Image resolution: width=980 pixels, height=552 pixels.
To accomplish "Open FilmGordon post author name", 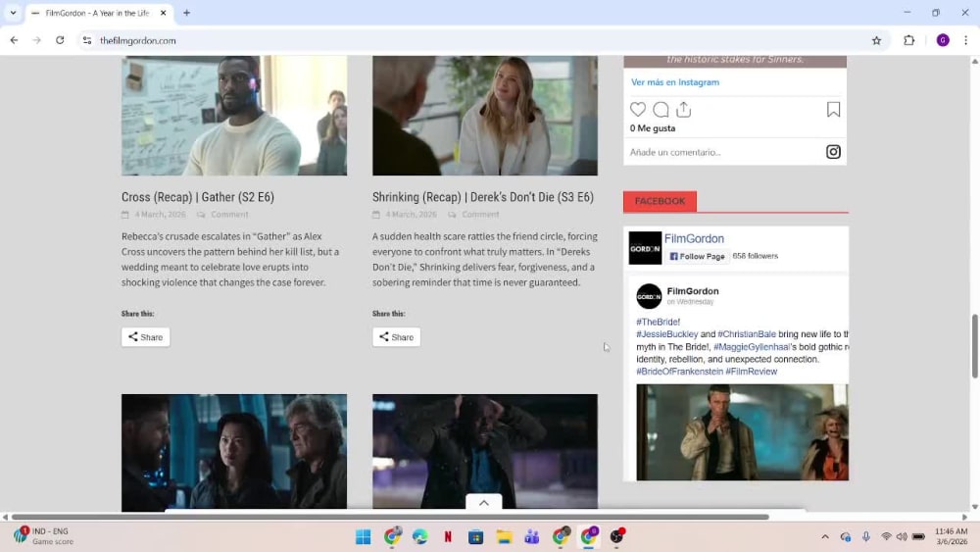I will [x=693, y=290].
